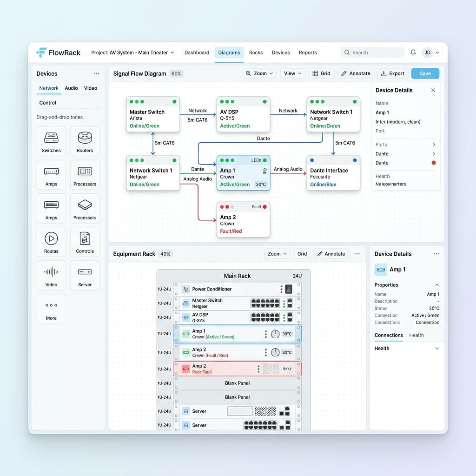Viewport: 476px width, 476px height.
Task: Toggle the Grid button in Signal Flow toolbar
Action: pyautogui.click(x=321, y=73)
